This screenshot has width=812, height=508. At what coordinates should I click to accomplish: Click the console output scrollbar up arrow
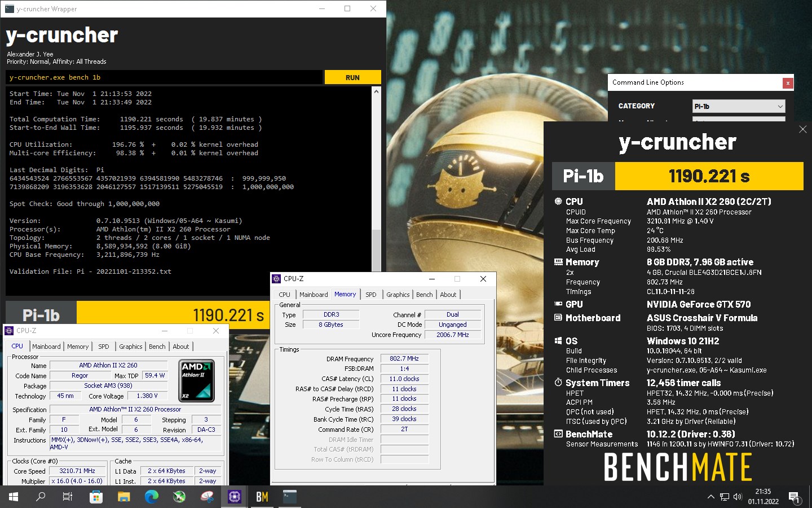point(377,91)
